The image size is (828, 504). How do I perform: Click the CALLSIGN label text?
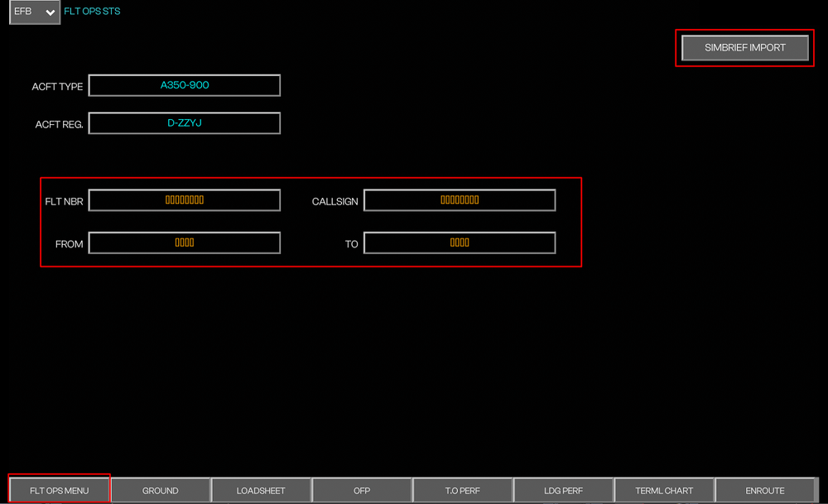[335, 202]
